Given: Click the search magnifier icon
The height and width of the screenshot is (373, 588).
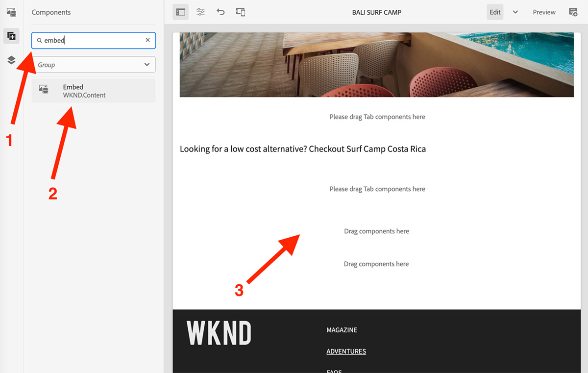Looking at the screenshot, I should [x=39, y=41].
